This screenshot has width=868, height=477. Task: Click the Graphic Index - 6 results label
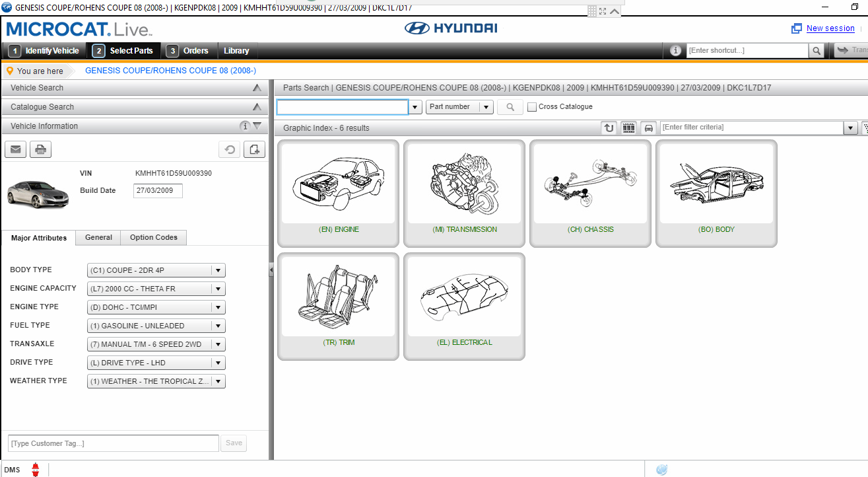click(x=326, y=128)
